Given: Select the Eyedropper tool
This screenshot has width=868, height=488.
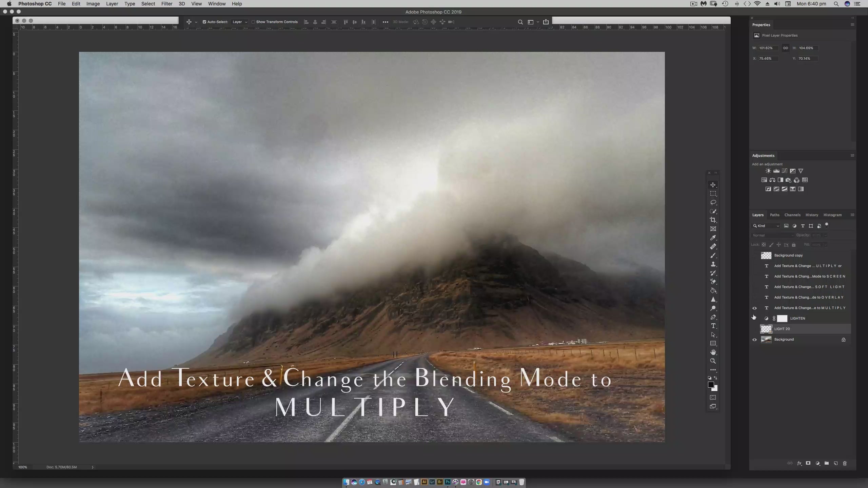Looking at the screenshot, I should pos(713,238).
